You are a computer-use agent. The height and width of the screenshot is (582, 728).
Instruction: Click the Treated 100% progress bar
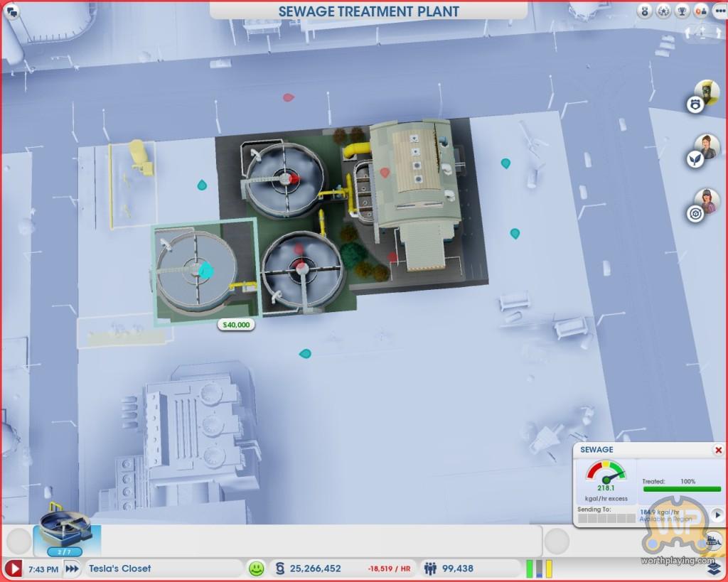(681, 489)
